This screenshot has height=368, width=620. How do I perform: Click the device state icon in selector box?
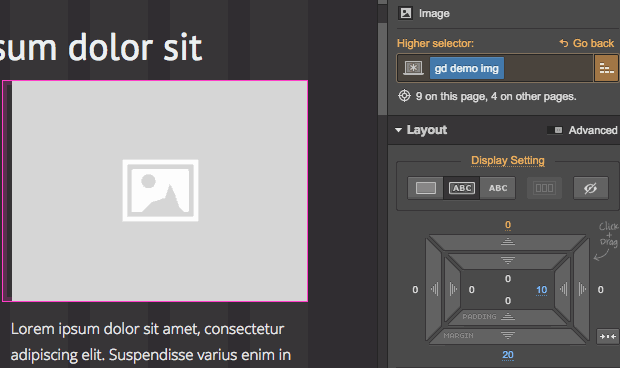pos(413,68)
